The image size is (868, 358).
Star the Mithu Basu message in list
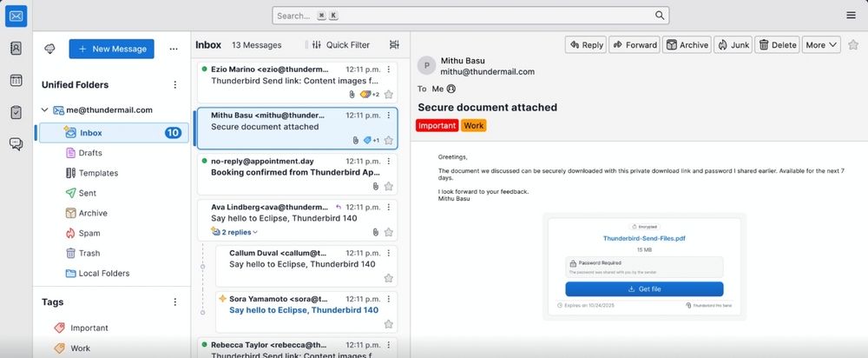[389, 141]
